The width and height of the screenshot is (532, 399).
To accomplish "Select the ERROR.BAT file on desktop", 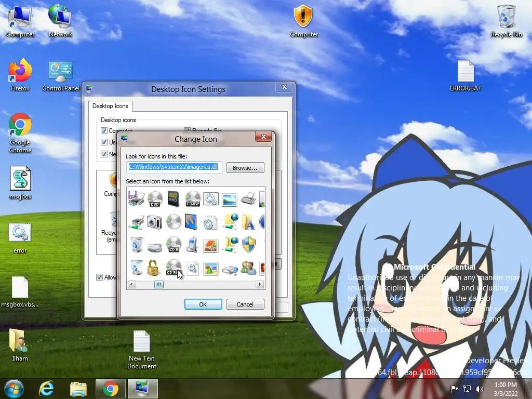I will 465,76.
